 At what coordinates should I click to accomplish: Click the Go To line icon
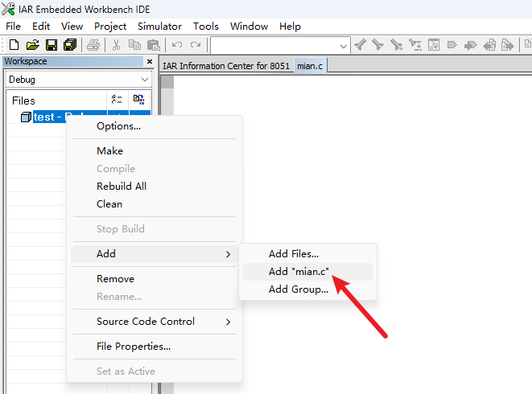pos(434,45)
